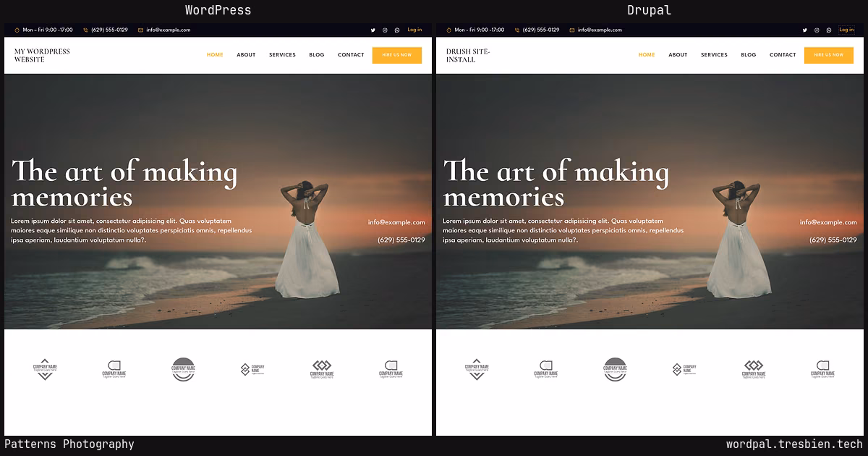The image size is (868, 456).
Task: Click info@example.com in Drupal hero section
Action: (828, 223)
